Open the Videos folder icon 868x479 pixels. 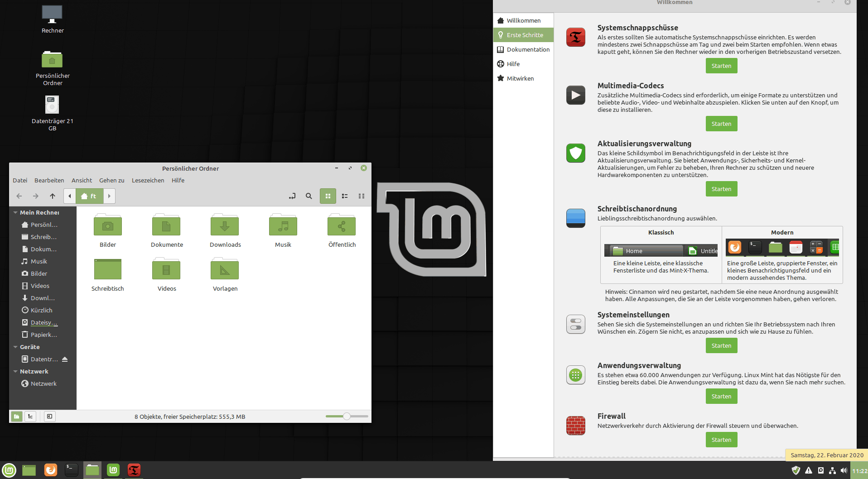click(167, 274)
